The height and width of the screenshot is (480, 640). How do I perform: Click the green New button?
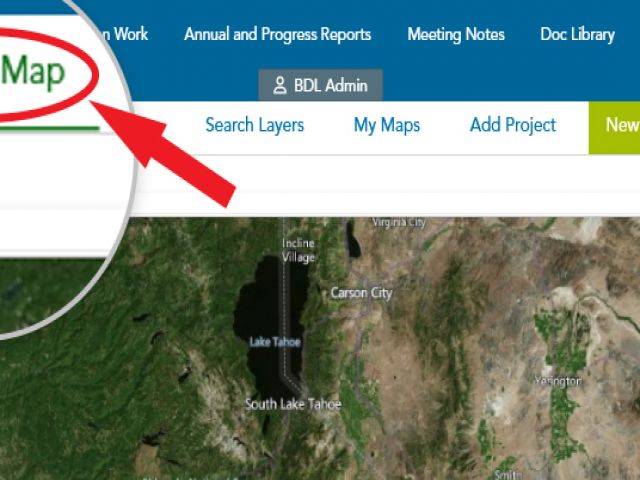click(x=614, y=127)
